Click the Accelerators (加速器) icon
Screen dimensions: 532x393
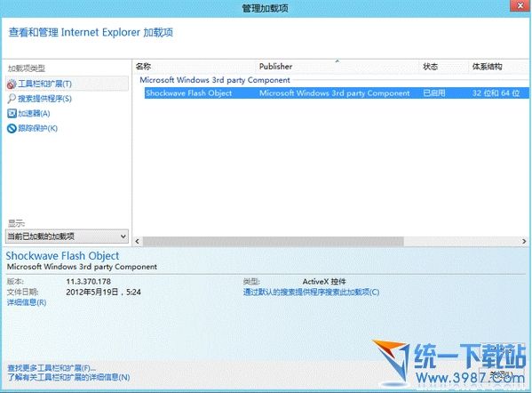pos(12,113)
